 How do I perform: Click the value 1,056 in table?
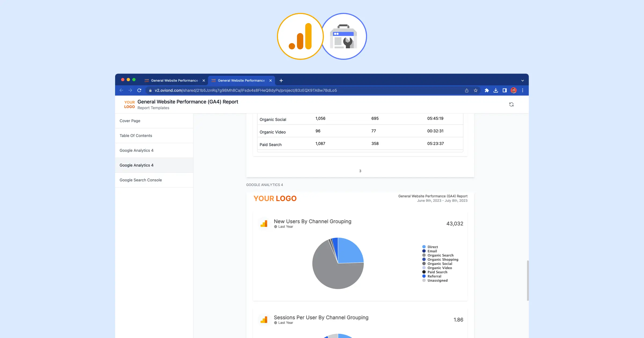pyautogui.click(x=320, y=118)
